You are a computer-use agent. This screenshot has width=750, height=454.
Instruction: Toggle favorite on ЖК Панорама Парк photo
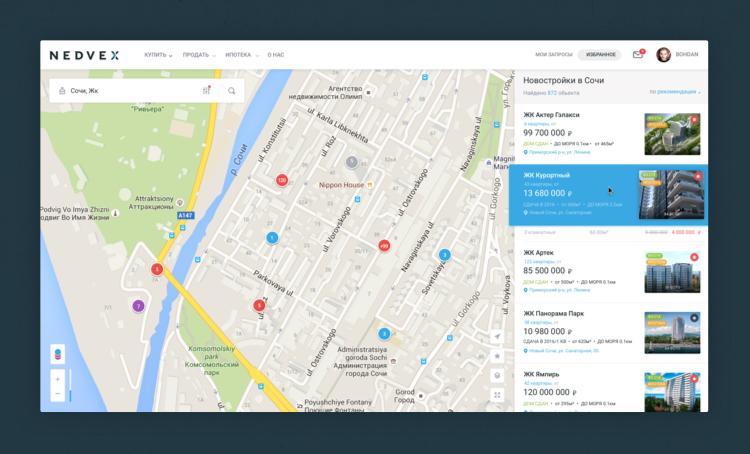[x=696, y=318]
